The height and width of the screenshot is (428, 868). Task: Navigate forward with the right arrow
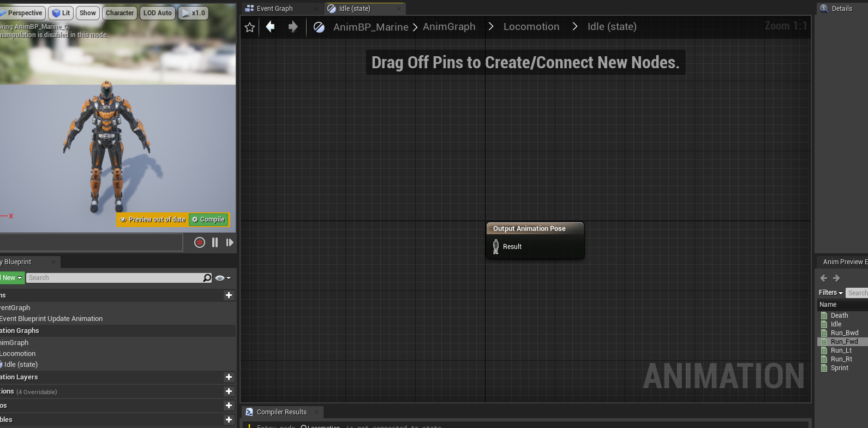(293, 27)
